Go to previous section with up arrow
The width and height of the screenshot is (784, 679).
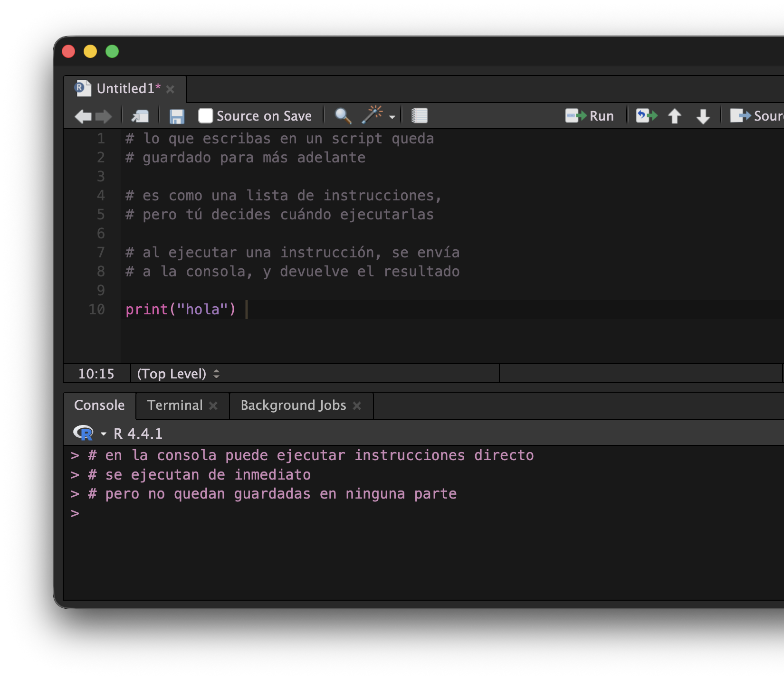(674, 116)
